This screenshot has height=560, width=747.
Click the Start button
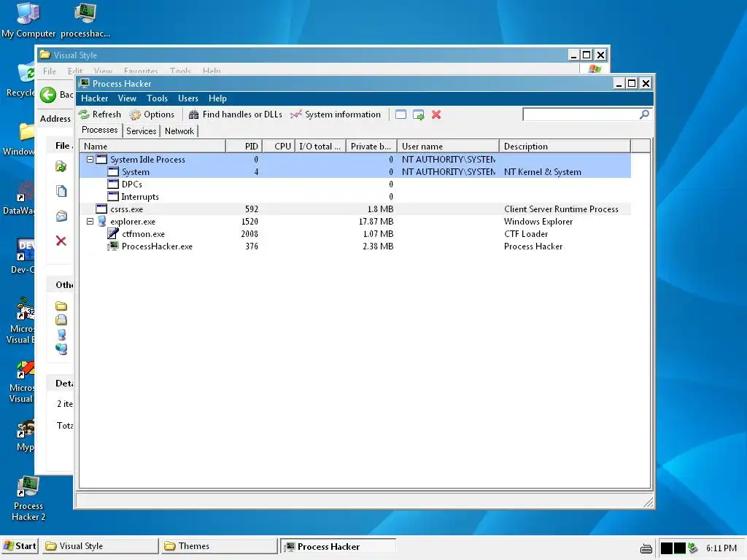tap(20, 545)
